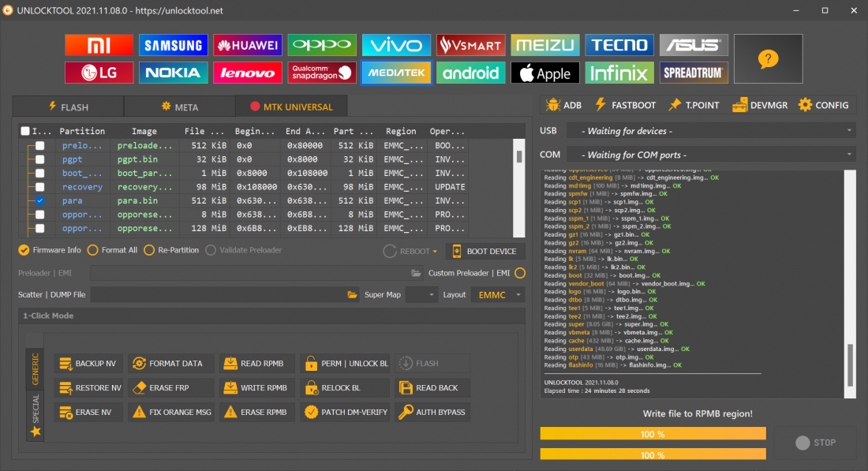
Task: Select the MediaTek platform tile
Action: pyautogui.click(x=396, y=73)
